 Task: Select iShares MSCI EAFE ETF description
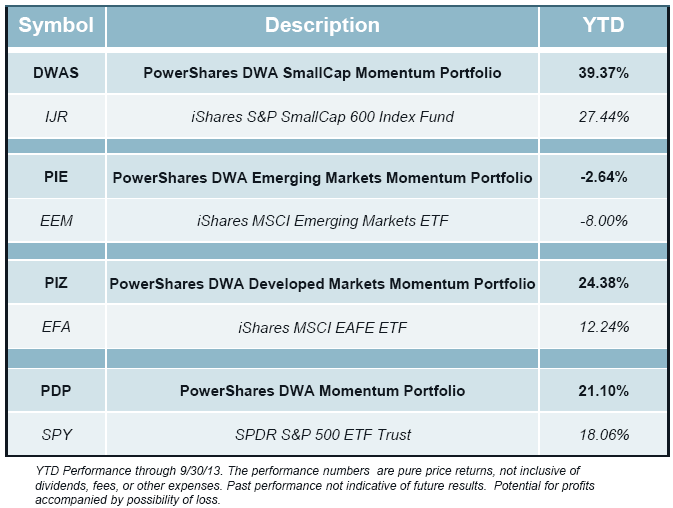322,328
